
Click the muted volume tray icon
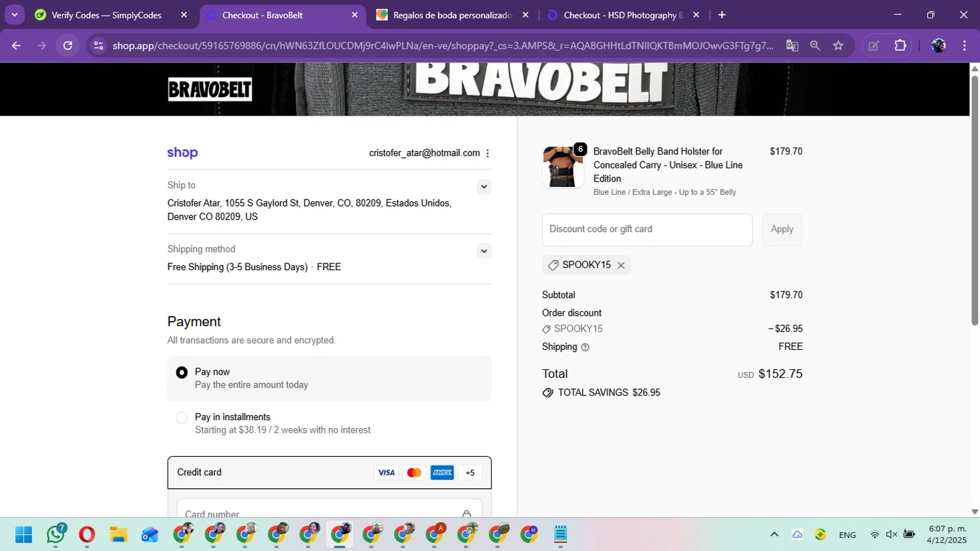[x=891, y=535]
